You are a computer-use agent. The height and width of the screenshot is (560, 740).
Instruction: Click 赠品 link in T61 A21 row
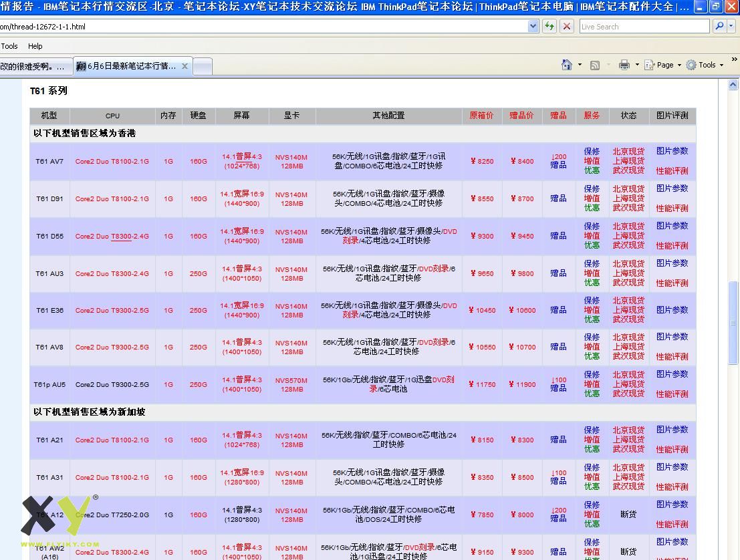click(558, 440)
